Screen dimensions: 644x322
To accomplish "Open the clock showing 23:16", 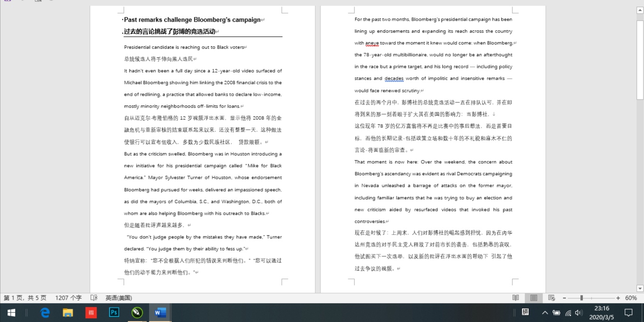I will click(602, 308).
